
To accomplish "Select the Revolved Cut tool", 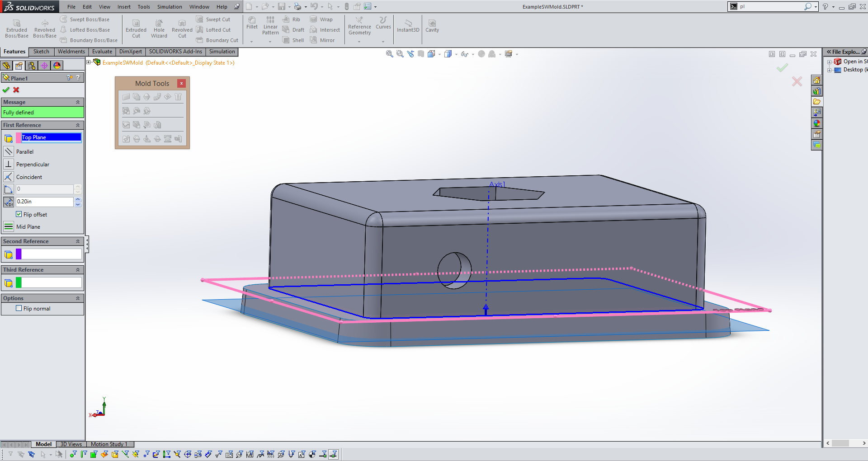I will [182, 28].
